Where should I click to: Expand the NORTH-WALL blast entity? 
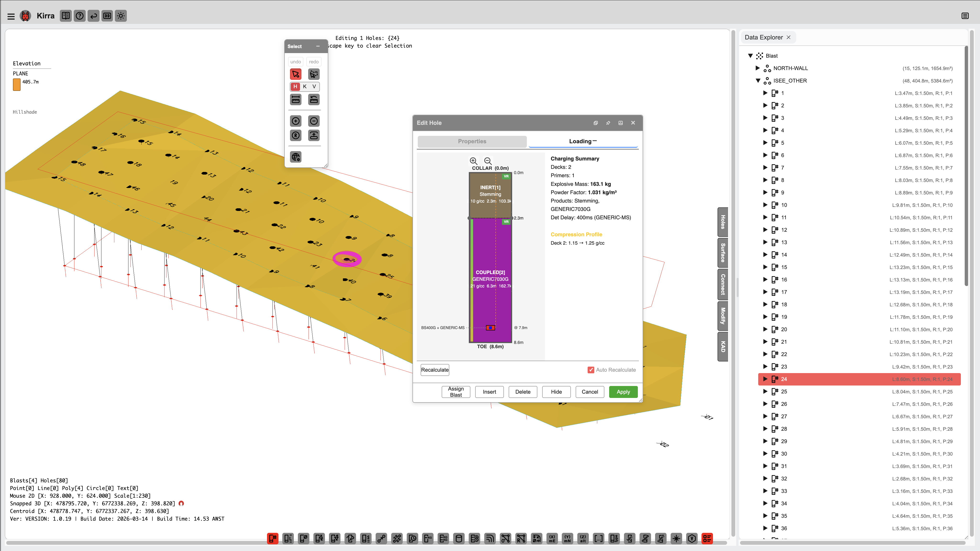click(x=757, y=68)
